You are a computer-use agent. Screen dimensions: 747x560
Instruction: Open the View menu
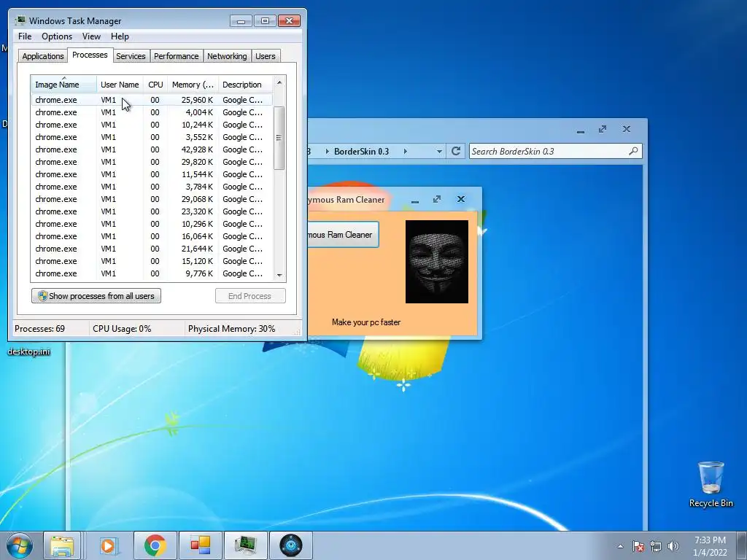(x=91, y=36)
